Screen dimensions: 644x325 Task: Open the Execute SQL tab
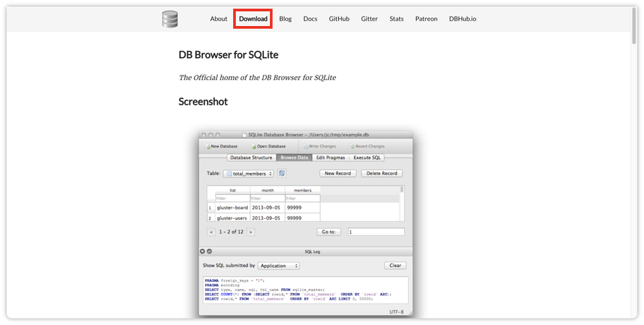point(367,157)
